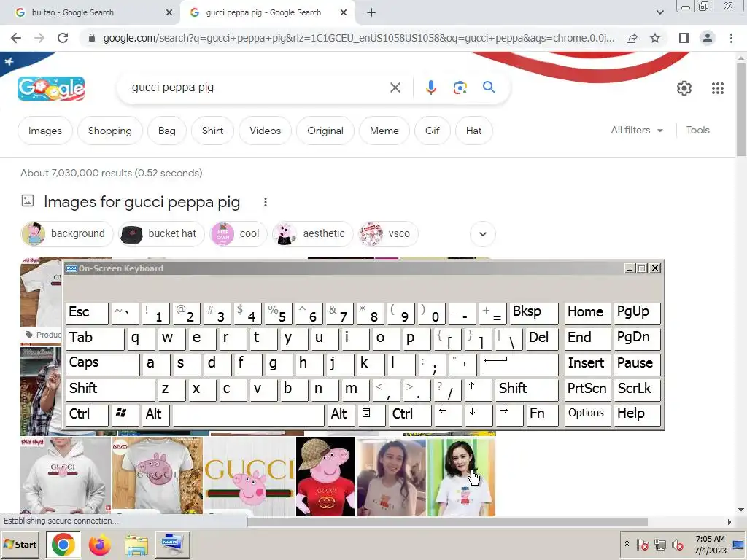Open File Explorer from the taskbar
The width and height of the screenshot is (747, 560).
[136, 545]
